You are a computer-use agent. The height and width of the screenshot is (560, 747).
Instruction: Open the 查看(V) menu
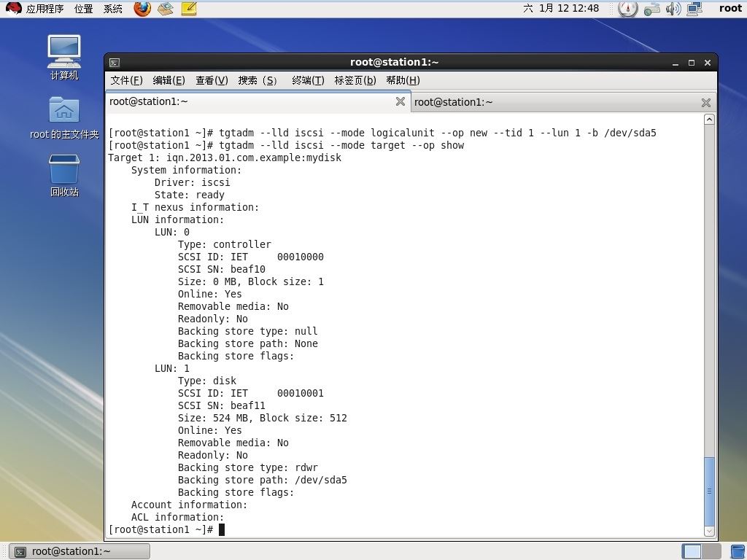tap(212, 80)
